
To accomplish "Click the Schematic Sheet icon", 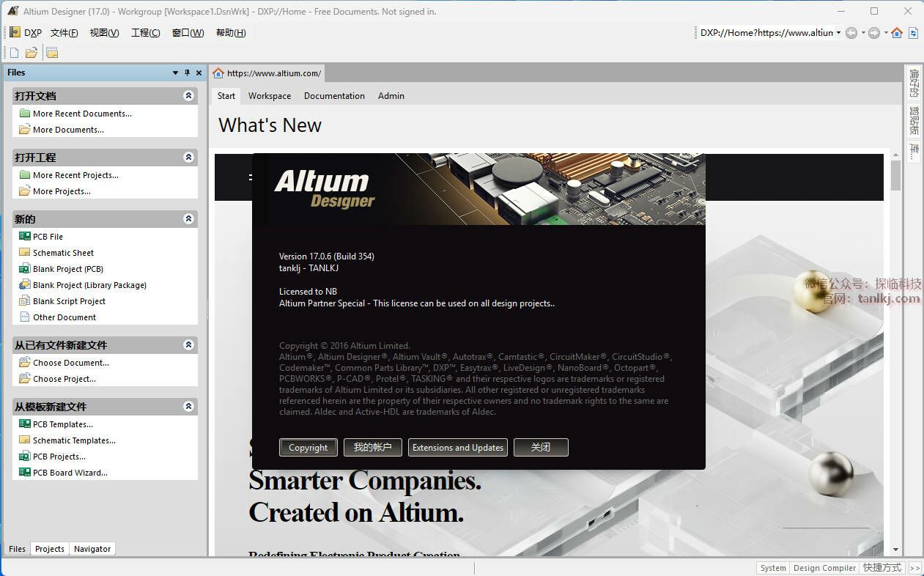I will tap(25, 253).
